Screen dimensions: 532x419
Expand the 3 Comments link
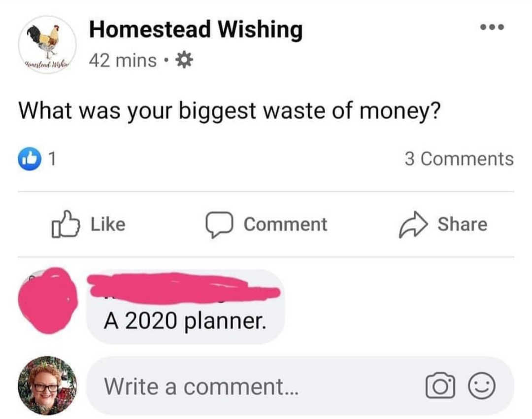click(x=459, y=159)
